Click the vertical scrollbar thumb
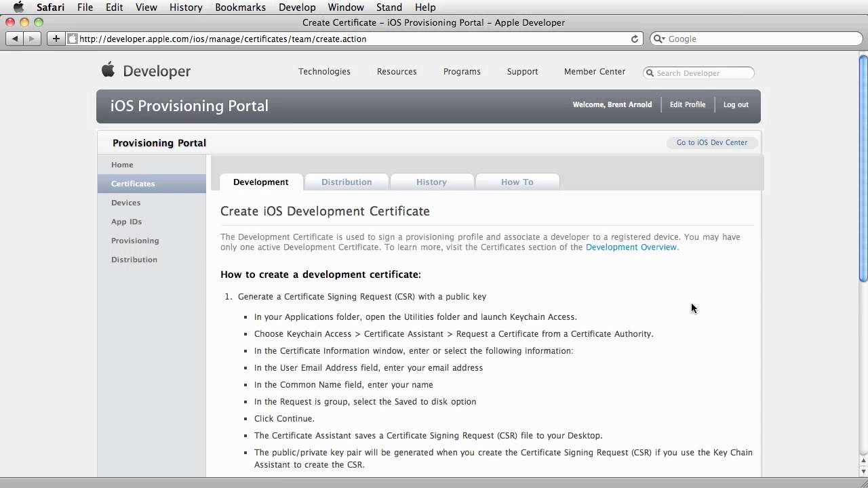The image size is (868, 488). (863, 168)
